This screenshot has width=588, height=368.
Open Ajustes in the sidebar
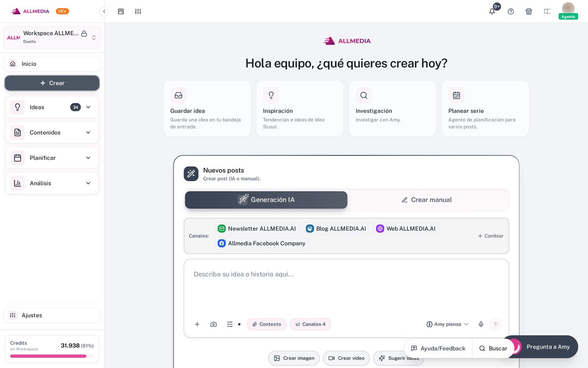tap(52, 315)
